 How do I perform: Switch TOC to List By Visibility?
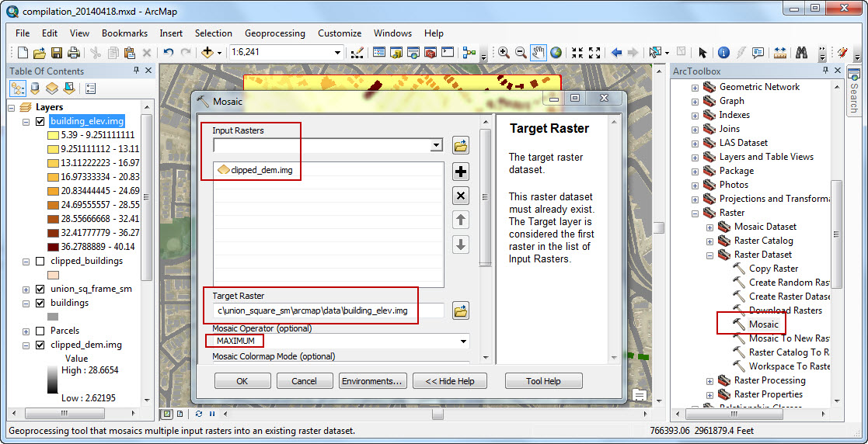click(52, 88)
